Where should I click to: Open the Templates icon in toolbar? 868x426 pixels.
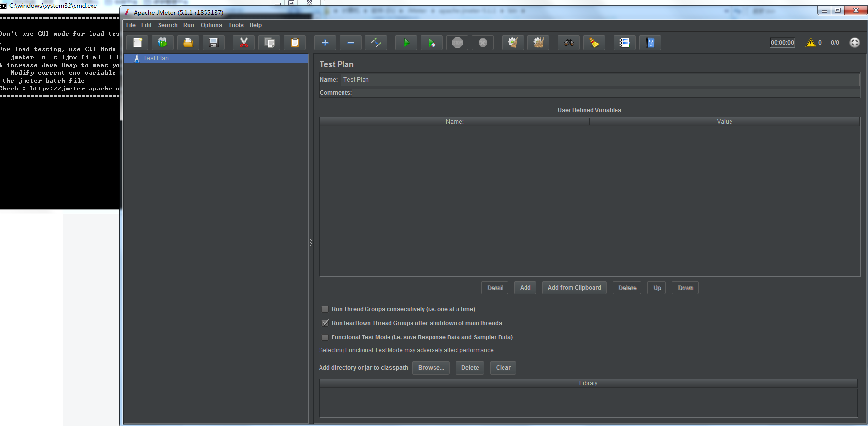pos(162,43)
